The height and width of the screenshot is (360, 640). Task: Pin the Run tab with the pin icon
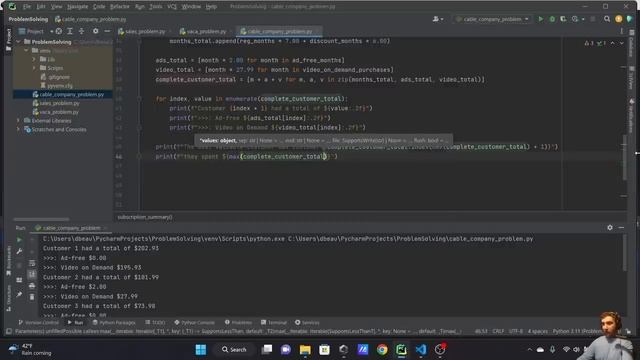coord(19,294)
